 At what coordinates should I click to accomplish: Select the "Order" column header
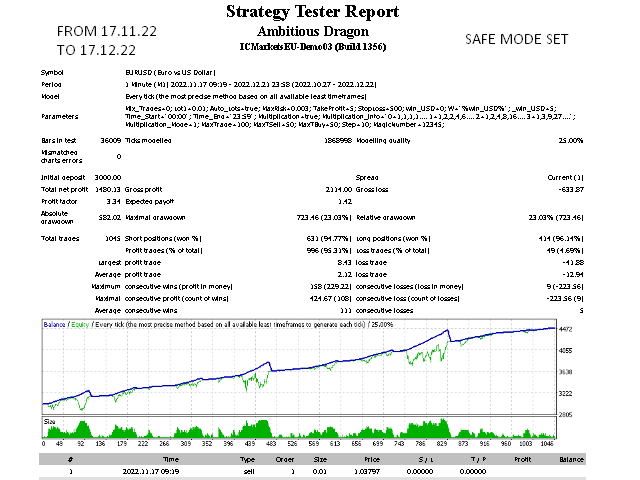(284, 460)
